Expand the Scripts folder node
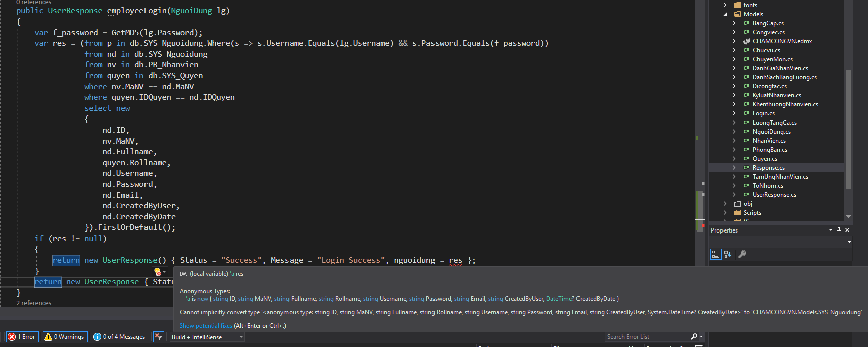Screen dimensions: 868x347 point(725,213)
